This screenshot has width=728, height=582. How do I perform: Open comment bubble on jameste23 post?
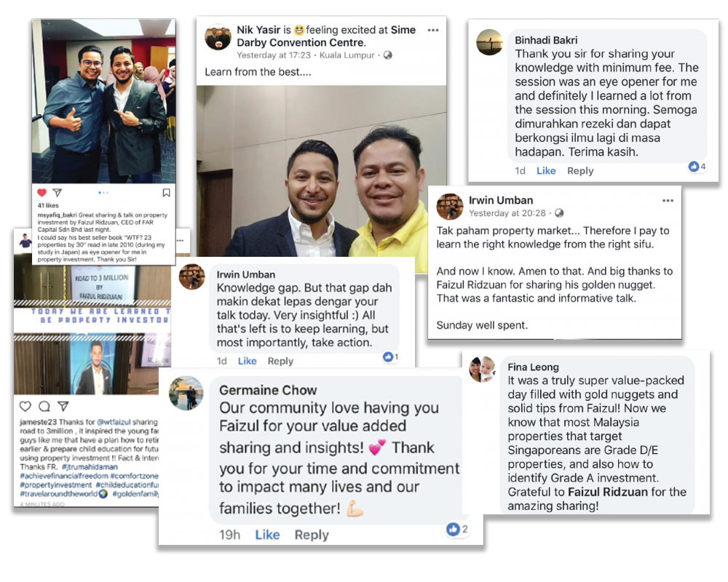pyautogui.click(x=44, y=406)
